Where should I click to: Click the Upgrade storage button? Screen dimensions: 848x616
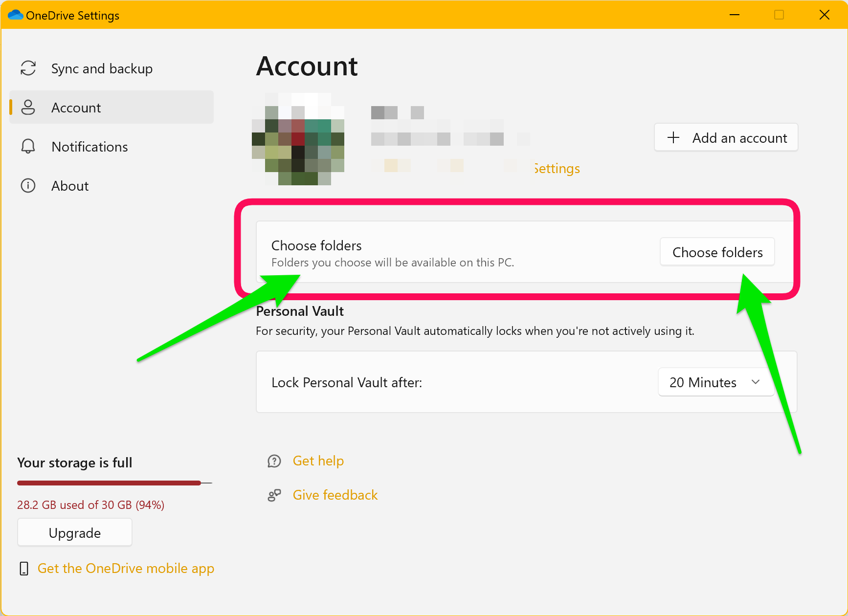click(x=75, y=532)
